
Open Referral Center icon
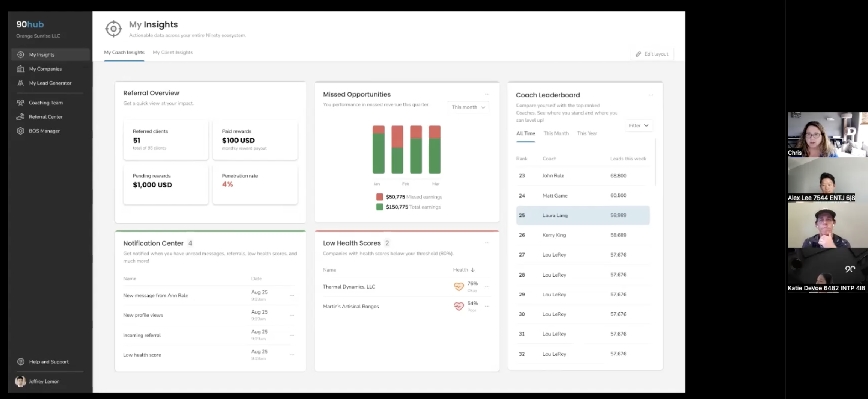pyautogui.click(x=20, y=117)
